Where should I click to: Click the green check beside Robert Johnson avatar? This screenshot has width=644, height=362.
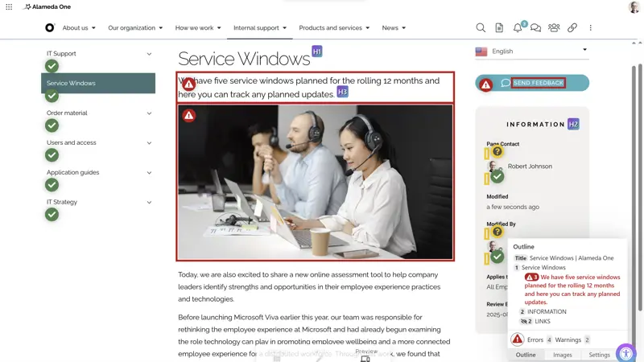(497, 176)
